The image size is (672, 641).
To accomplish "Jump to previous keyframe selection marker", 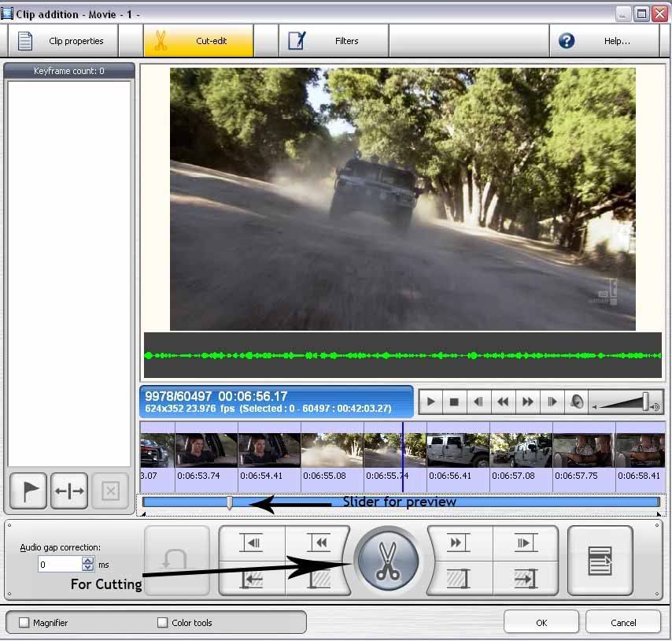I will (318, 543).
